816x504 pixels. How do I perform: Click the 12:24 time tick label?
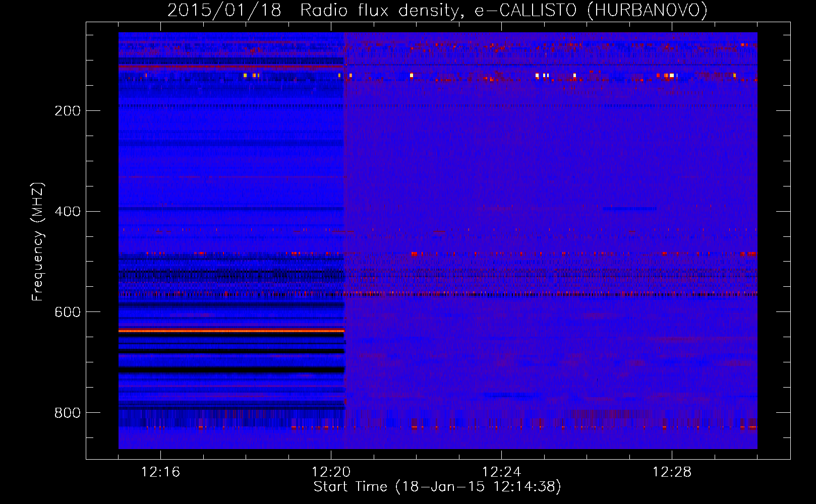(x=501, y=472)
